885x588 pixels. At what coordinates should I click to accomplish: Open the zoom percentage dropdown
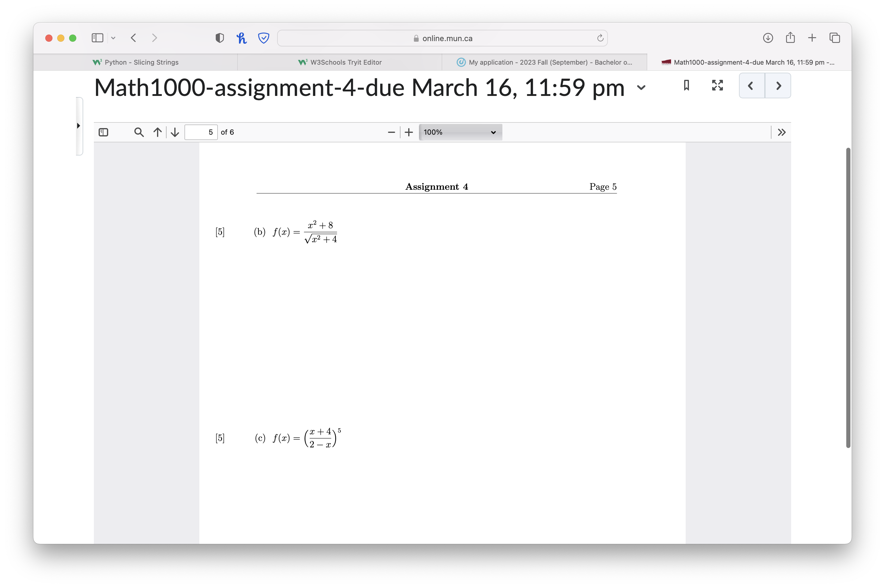[460, 132]
